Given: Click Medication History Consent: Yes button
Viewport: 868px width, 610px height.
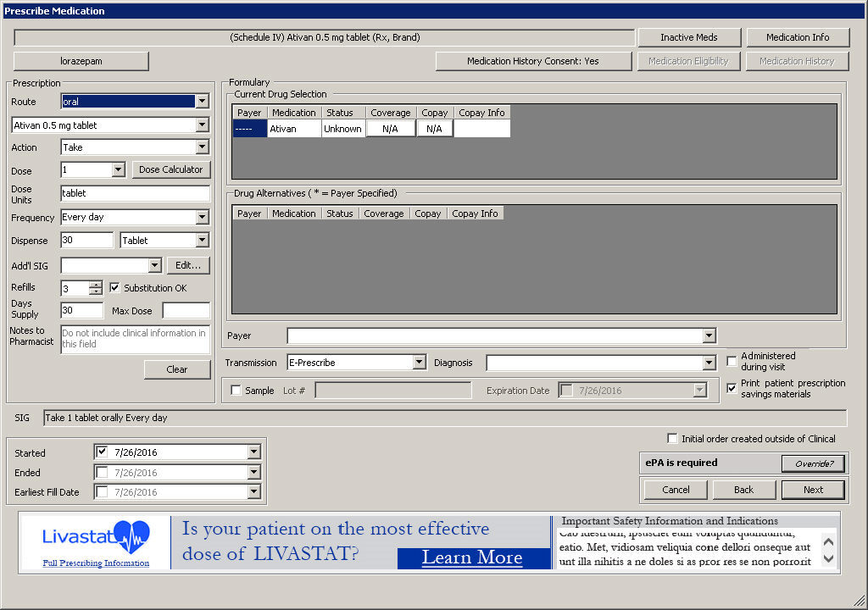Looking at the screenshot, I should (533, 61).
